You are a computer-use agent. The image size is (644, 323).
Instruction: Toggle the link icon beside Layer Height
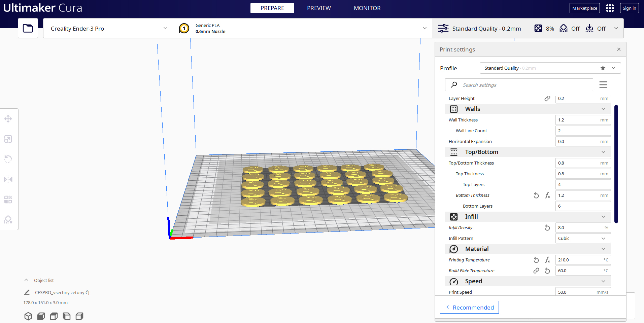(547, 99)
